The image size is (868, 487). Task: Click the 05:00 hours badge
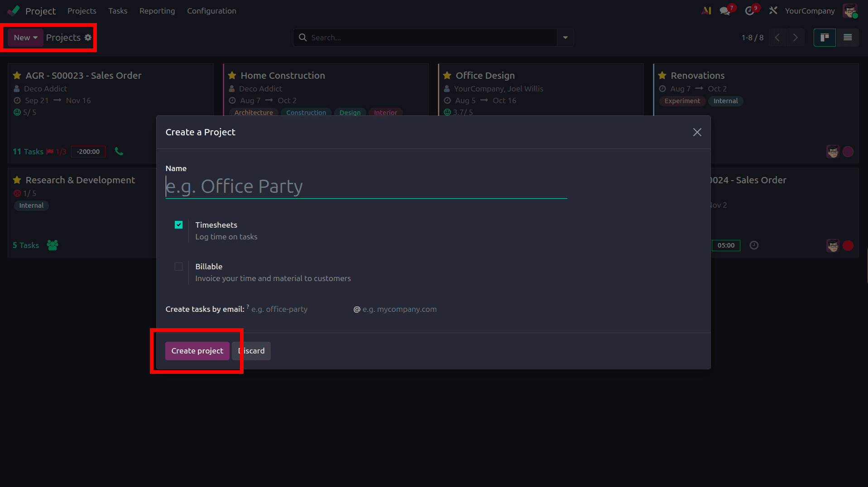point(726,245)
